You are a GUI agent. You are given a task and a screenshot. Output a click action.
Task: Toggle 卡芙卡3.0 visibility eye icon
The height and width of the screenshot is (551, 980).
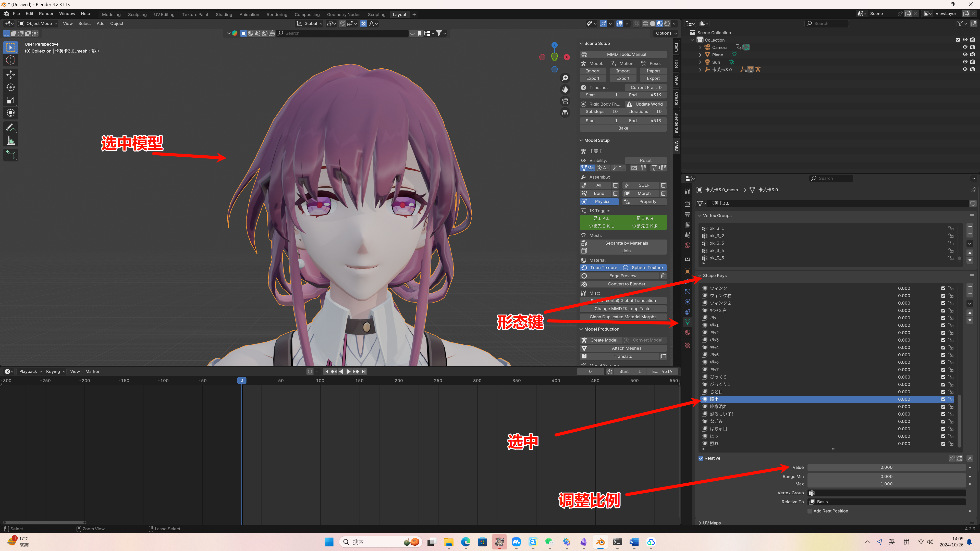tap(965, 70)
